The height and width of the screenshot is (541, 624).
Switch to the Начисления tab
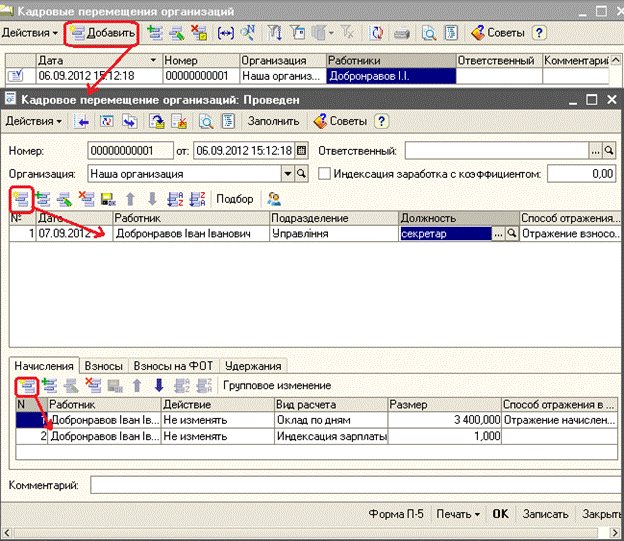click(44, 366)
